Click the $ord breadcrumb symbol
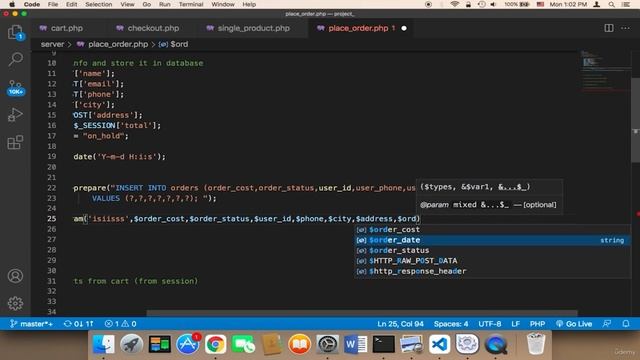The width and height of the screenshot is (640, 360). [x=174, y=44]
